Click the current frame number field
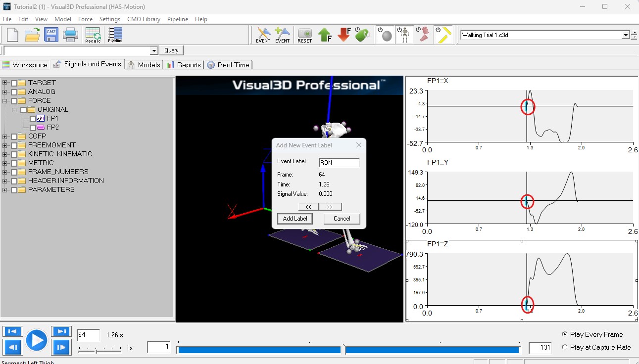This screenshot has width=639, height=364. click(x=88, y=335)
